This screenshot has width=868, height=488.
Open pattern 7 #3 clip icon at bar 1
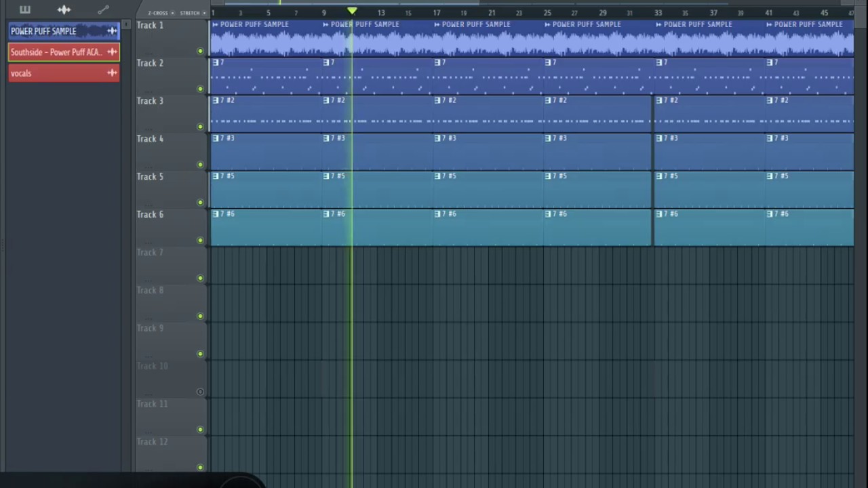(216, 138)
